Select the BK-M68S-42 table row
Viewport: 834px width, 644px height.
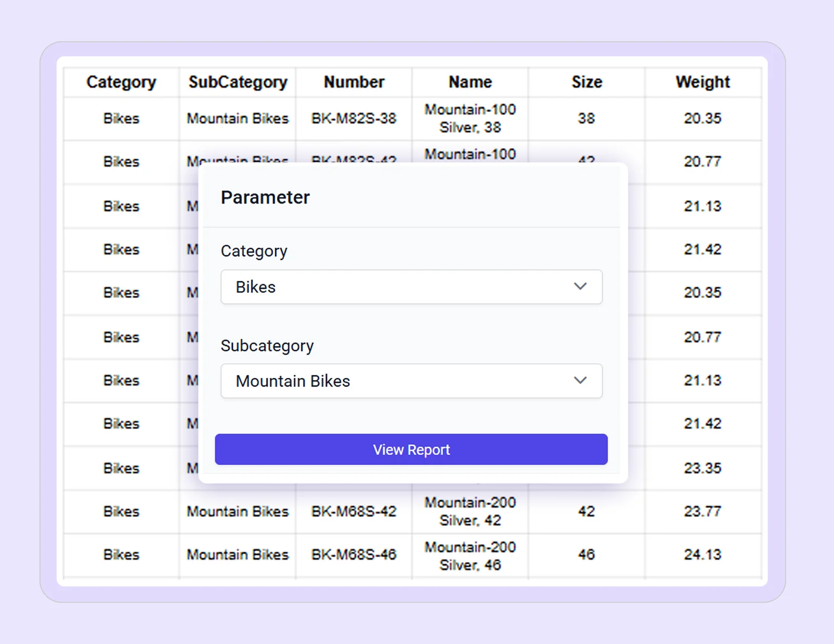click(x=353, y=511)
